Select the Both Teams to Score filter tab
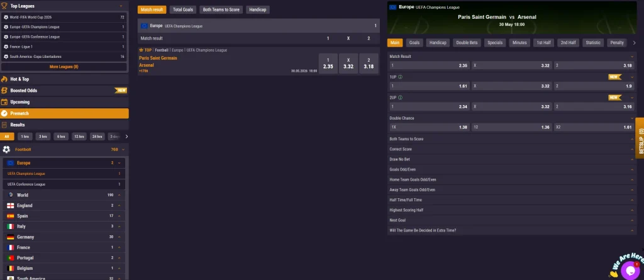The image size is (644, 280). click(221, 9)
